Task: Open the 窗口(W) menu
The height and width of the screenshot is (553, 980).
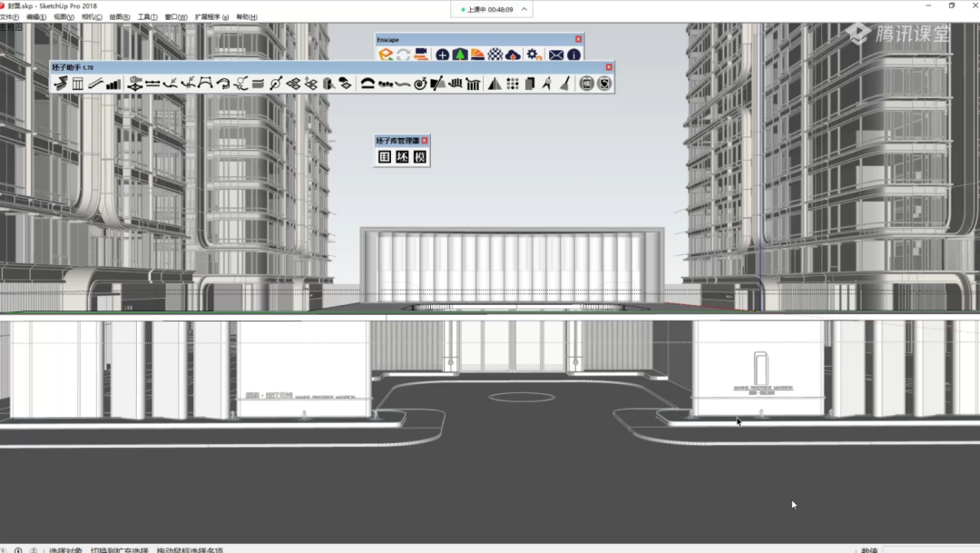Action: (x=176, y=17)
